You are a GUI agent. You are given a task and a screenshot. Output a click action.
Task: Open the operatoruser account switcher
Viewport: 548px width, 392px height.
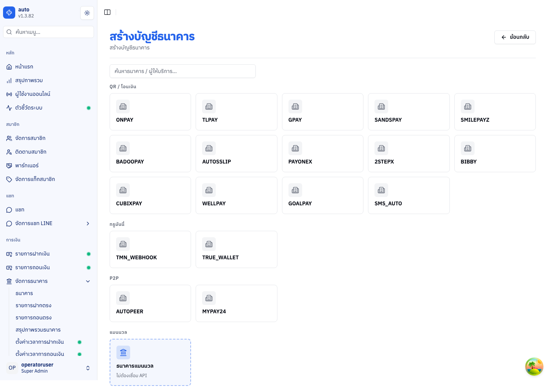tap(49, 368)
